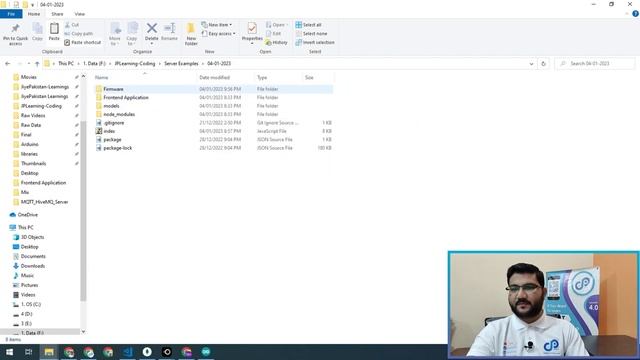Click the navigation pane scrollbar
The height and width of the screenshot is (360, 640).
(x=83, y=210)
